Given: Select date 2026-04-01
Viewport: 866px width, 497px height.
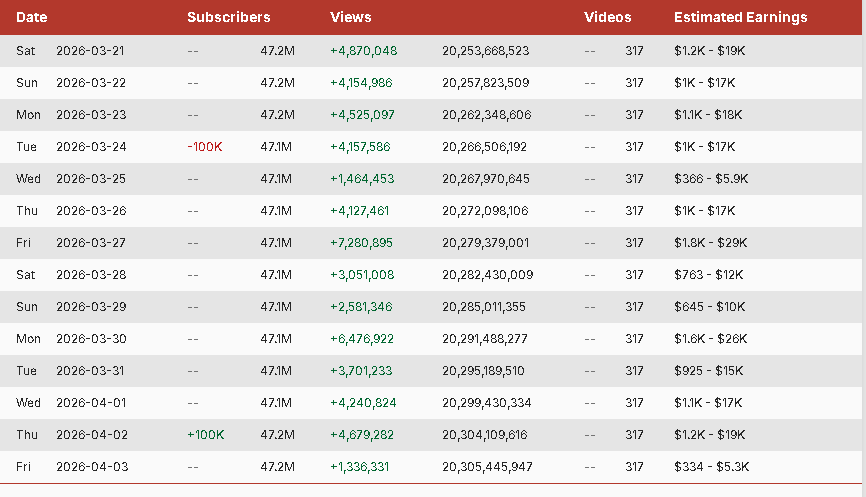Looking at the screenshot, I should 91,403.
